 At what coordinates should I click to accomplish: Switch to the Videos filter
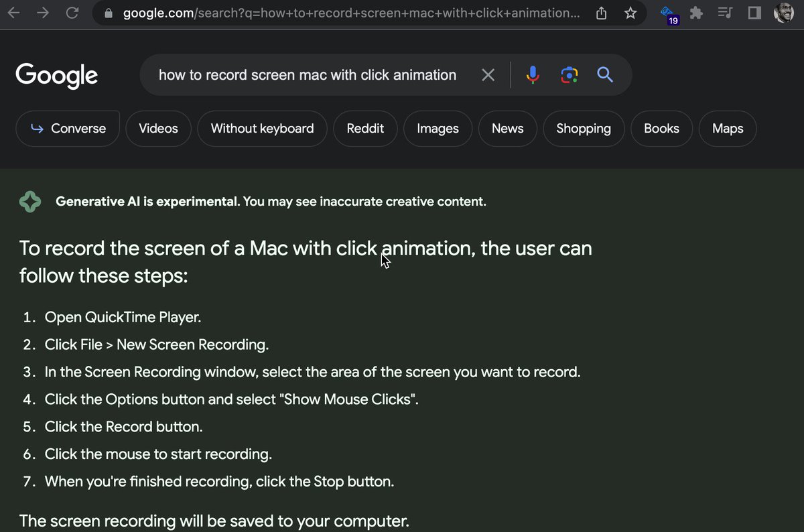[x=158, y=129]
